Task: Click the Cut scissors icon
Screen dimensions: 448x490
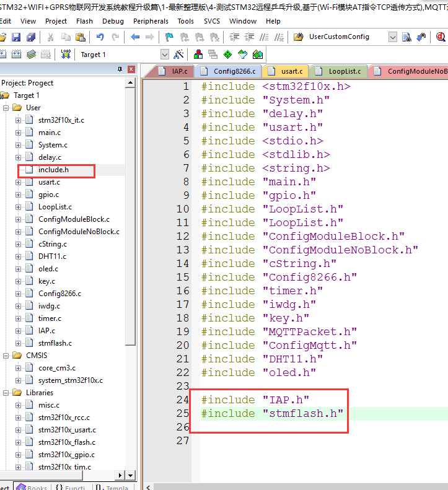Action: coord(50,37)
